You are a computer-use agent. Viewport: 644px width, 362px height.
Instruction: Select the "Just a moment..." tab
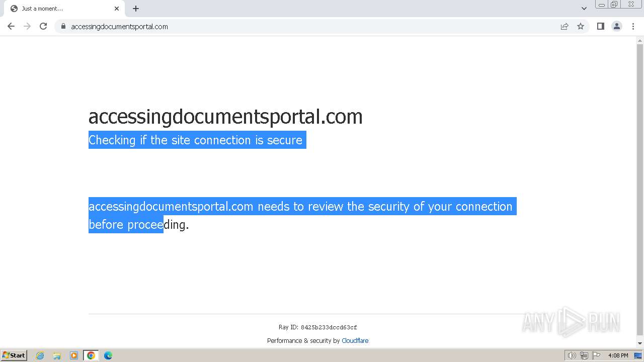click(64, 9)
